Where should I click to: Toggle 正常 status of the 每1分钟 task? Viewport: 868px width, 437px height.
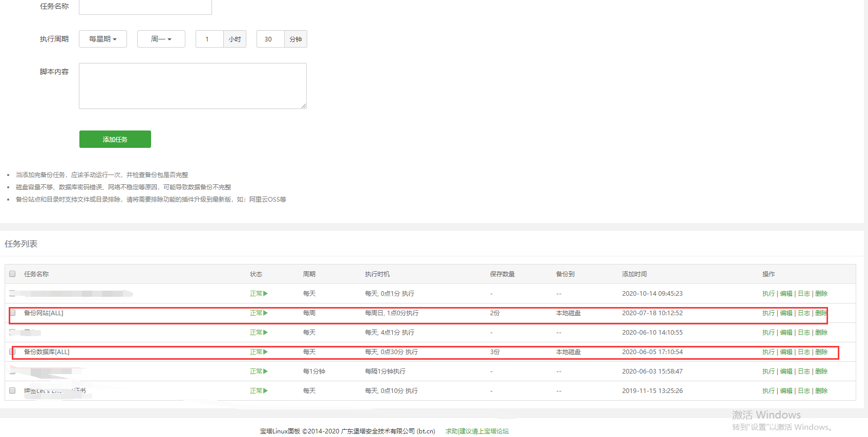point(259,372)
